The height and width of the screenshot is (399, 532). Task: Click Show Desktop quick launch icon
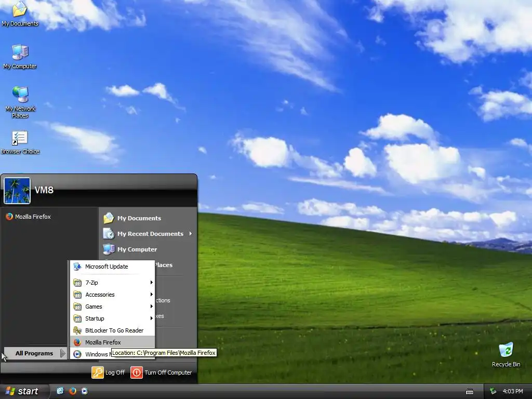click(x=60, y=391)
